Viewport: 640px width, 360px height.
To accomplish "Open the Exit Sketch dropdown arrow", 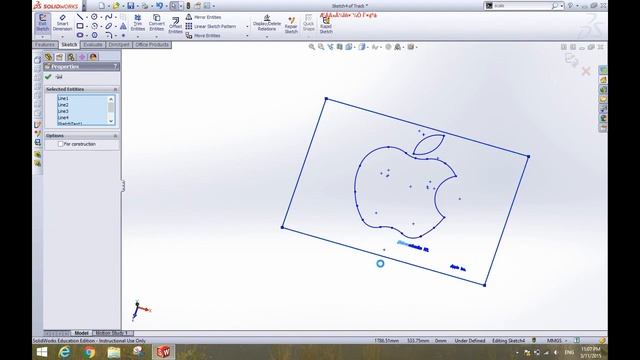I will pyautogui.click(x=42, y=37).
